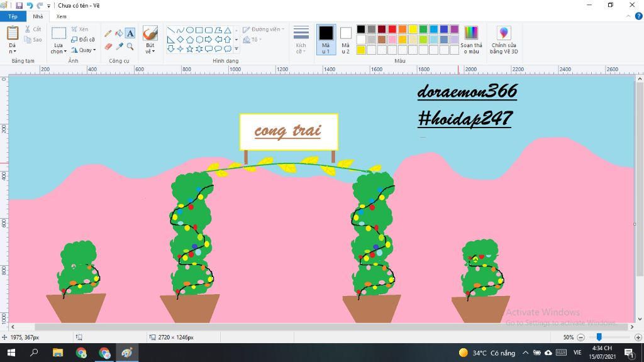Screen dimensions: 644x362
Task: Open the Windows Start menu
Action: [11, 353]
